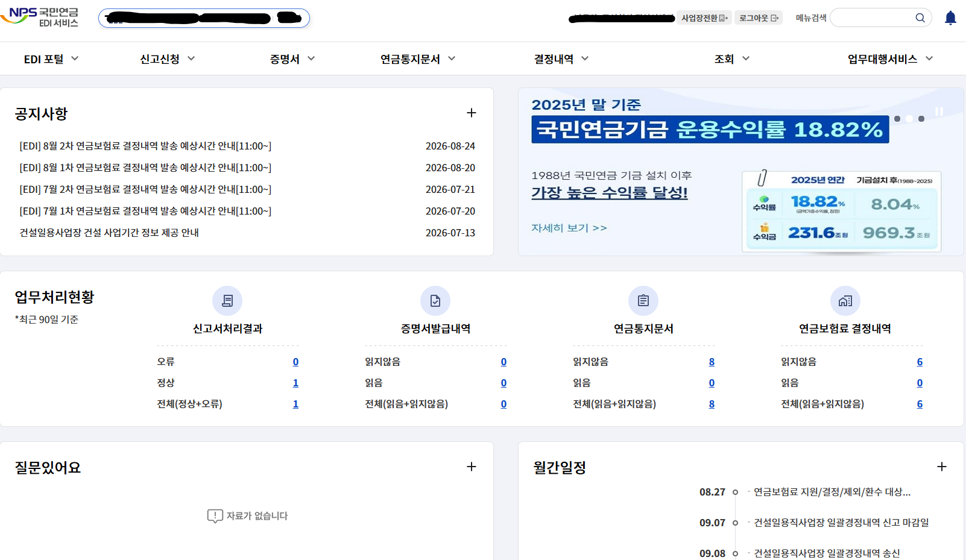Expand the chevron next to 신고신청
Image resolution: width=966 pixels, height=560 pixels.
click(191, 58)
